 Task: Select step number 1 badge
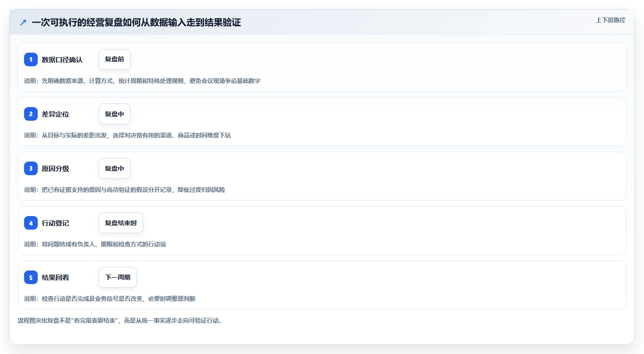31,59
